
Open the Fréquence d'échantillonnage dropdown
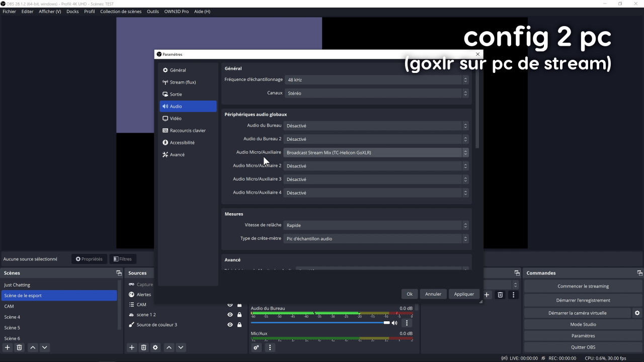(x=375, y=79)
